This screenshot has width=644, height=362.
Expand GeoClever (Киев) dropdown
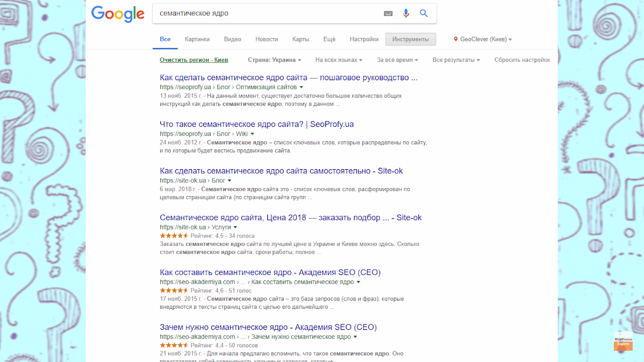[486, 40]
